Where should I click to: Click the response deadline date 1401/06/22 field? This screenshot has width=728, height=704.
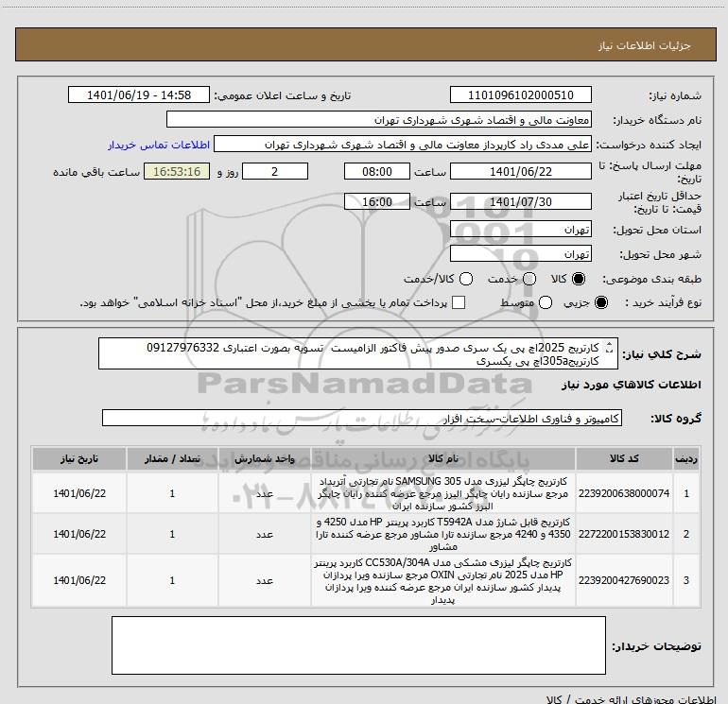coord(520,171)
